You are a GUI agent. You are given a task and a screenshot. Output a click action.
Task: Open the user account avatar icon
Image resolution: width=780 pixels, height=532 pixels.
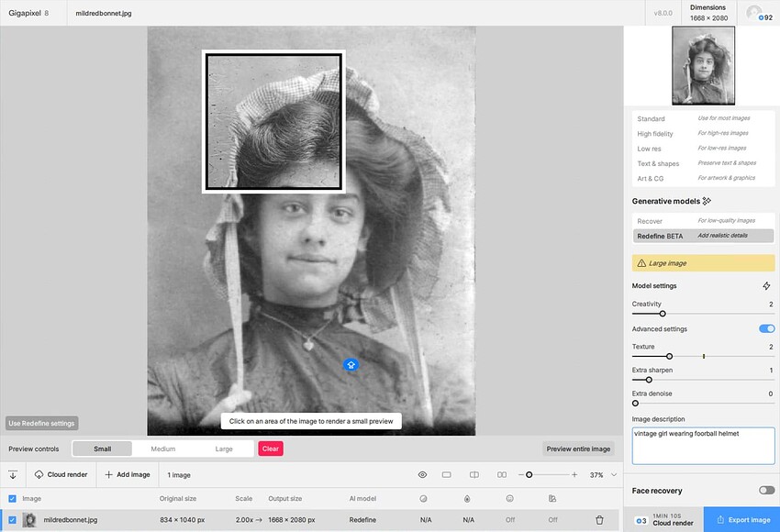pyautogui.click(x=754, y=12)
